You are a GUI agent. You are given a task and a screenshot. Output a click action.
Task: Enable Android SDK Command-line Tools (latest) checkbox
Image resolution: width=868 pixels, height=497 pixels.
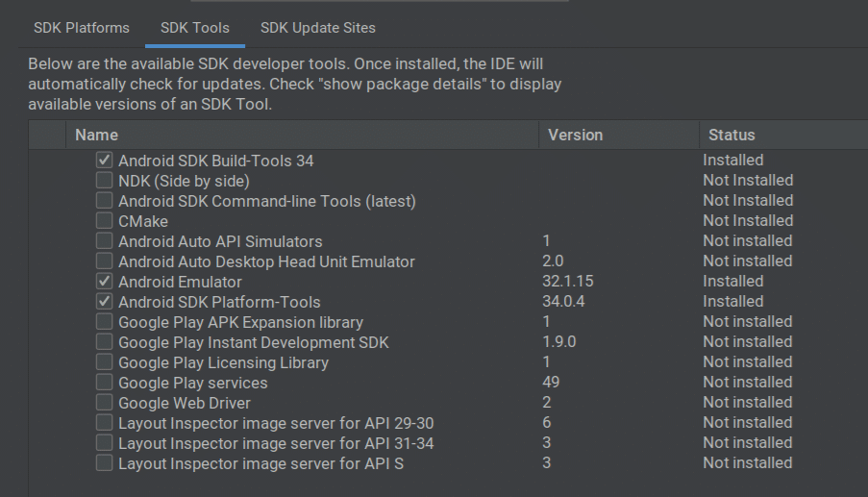(x=104, y=200)
